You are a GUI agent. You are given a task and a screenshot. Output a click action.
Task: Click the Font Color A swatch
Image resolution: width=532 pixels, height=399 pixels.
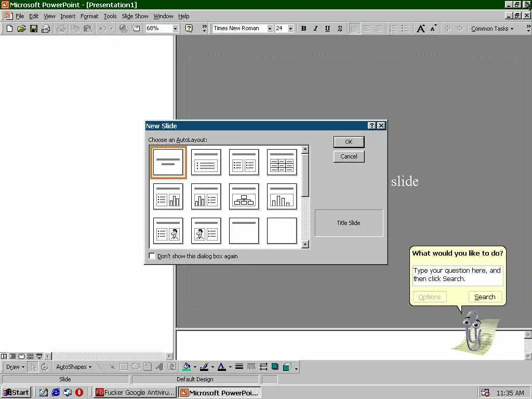(221, 367)
